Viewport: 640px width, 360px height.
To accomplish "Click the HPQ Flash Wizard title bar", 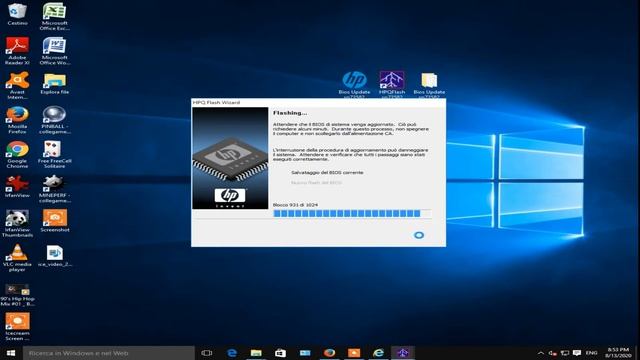I will pos(318,102).
